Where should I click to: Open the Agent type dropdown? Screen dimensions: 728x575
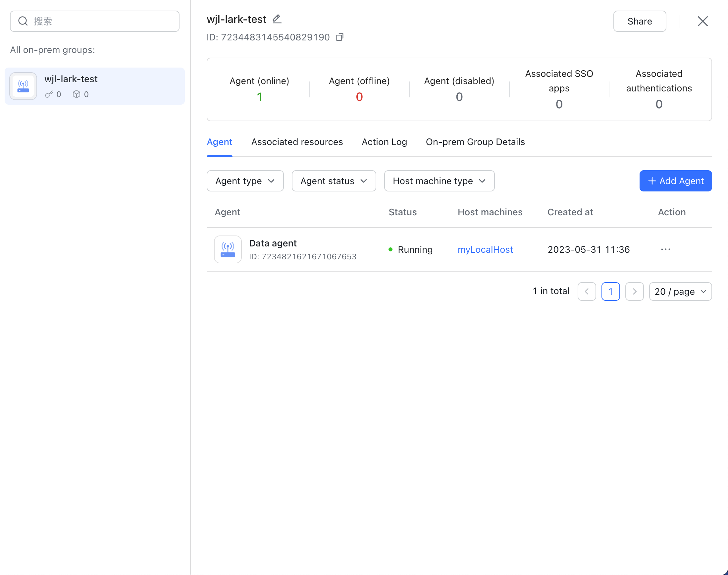(245, 181)
